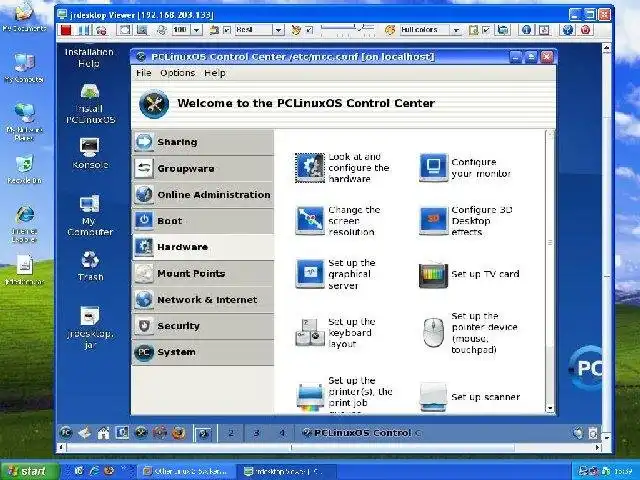
Task: Select the Online Administration category
Action: pos(203,194)
